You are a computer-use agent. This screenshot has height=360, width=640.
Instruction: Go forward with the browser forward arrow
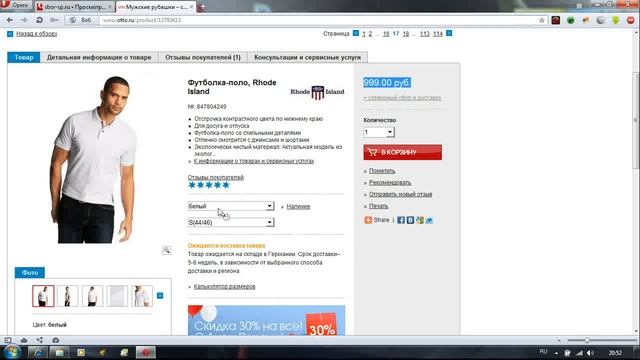[x=24, y=20]
